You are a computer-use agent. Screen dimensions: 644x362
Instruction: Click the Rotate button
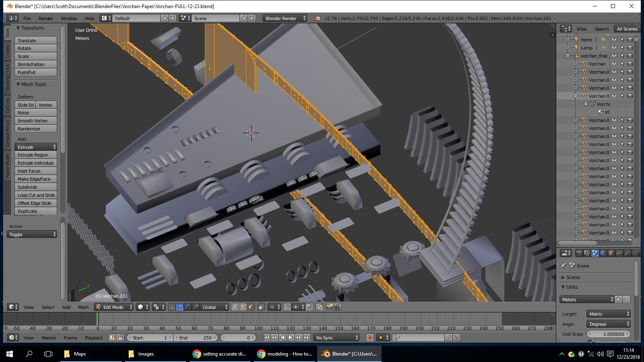point(36,48)
